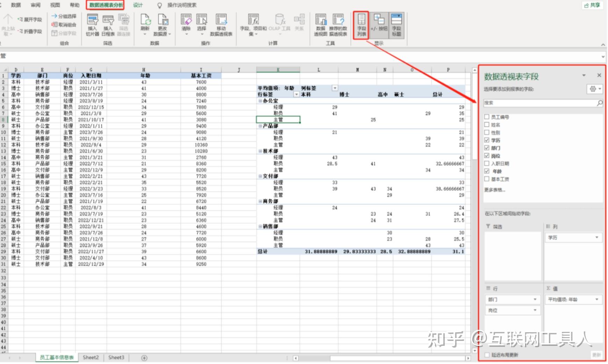
Task: Uncheck the 学历 field in field list
Action: pos(487,140)
